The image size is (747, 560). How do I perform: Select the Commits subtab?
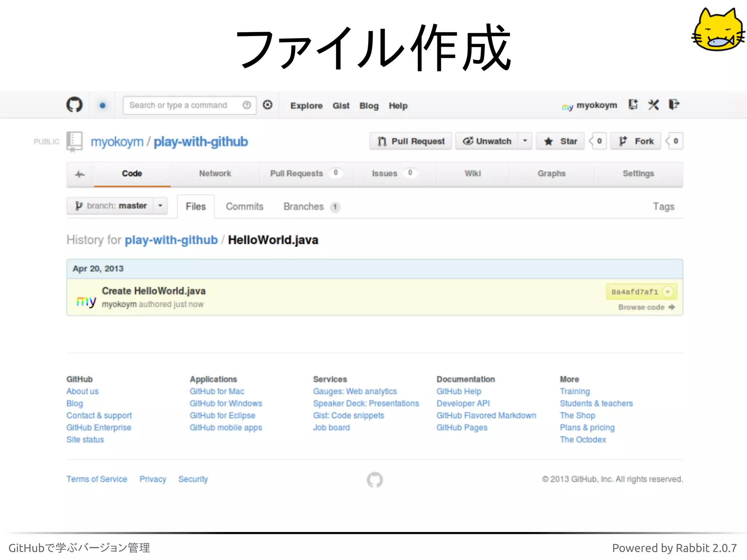(x=245, y=207)
